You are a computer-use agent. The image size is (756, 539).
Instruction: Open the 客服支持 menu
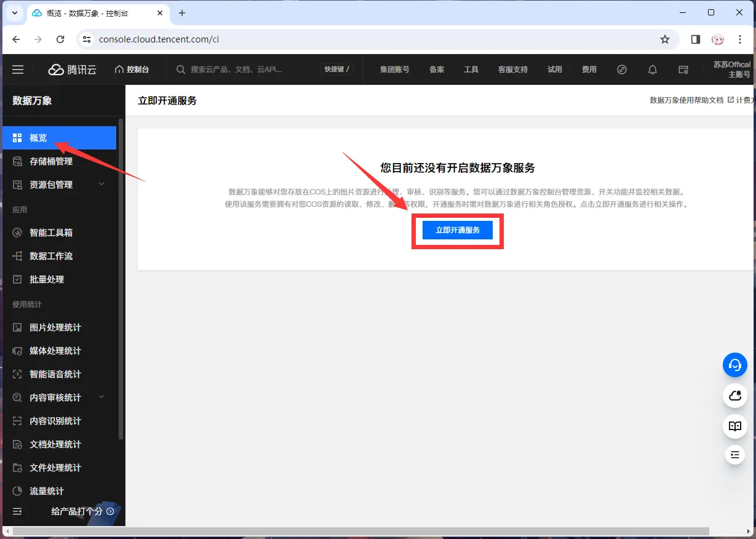pos(513,70)
